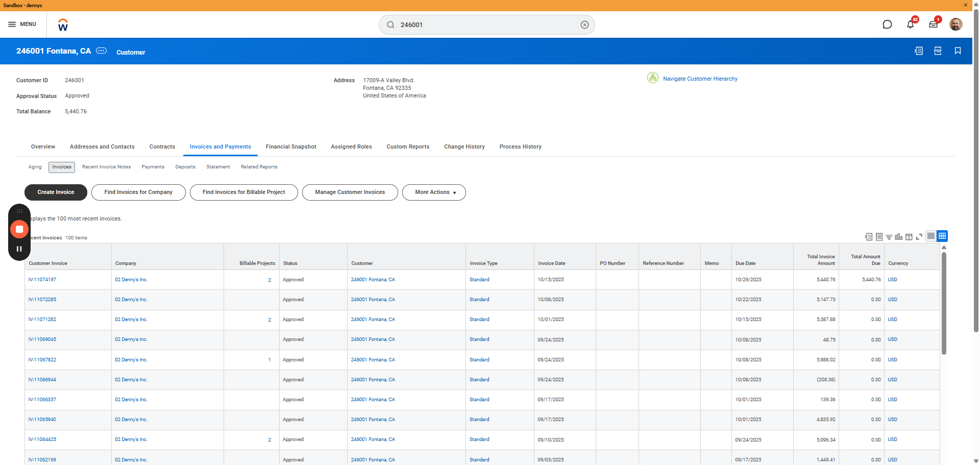
Task: Click the Create Invoice button
Action: click(x=56, y=192)
